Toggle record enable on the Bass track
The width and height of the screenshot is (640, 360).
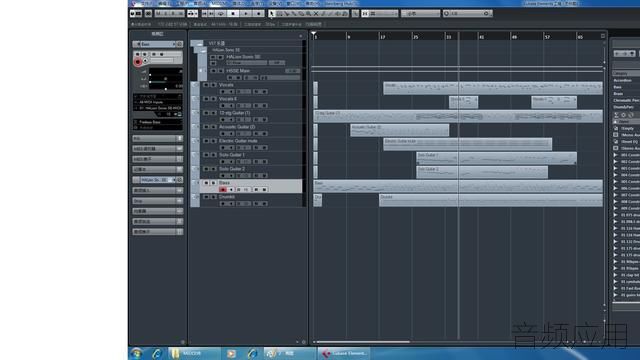pos(222,189)
